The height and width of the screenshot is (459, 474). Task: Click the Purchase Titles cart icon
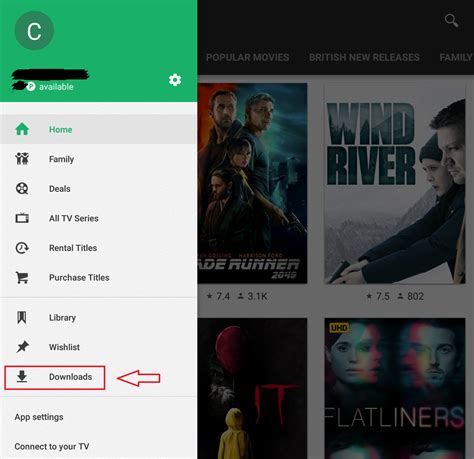click(x=22, y=277)
